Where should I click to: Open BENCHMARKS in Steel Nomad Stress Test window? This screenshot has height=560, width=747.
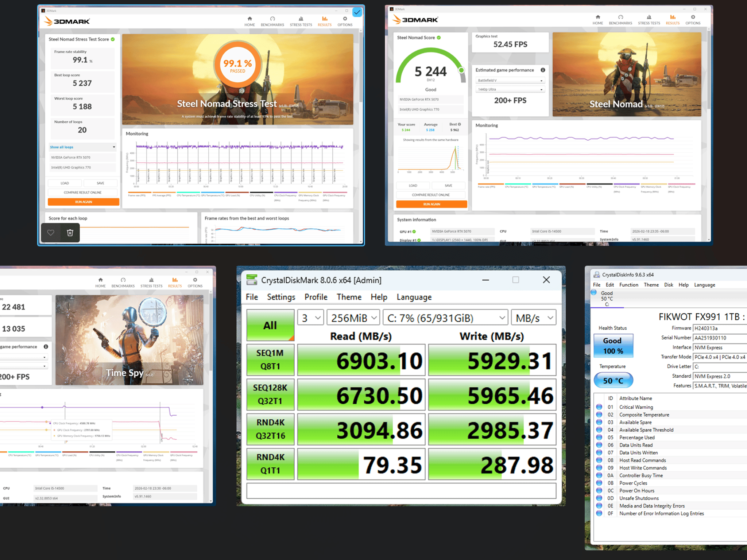(x=272, y=21)
